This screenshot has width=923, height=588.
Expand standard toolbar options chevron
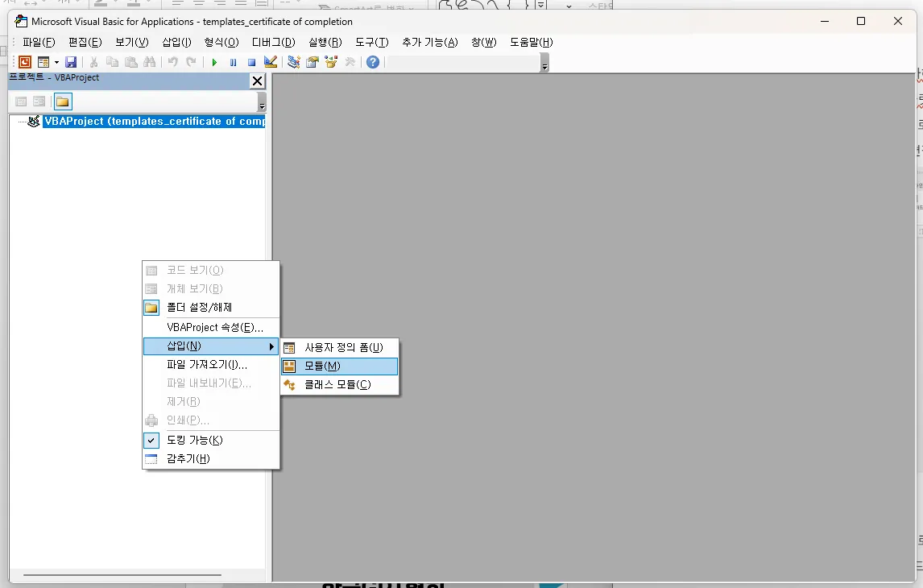pos(544,63)
